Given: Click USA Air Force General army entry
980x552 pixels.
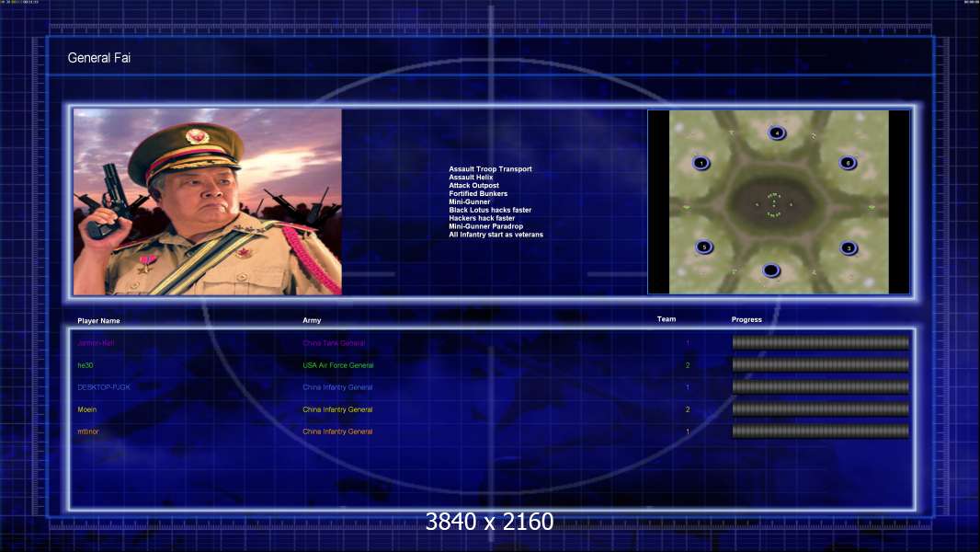Looking at the screenshot, I should [x=338, y=365].
